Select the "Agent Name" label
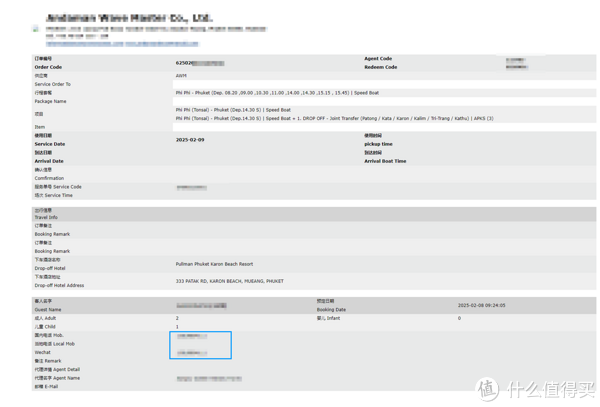This screenshot has height=407, width=600. 67,378
